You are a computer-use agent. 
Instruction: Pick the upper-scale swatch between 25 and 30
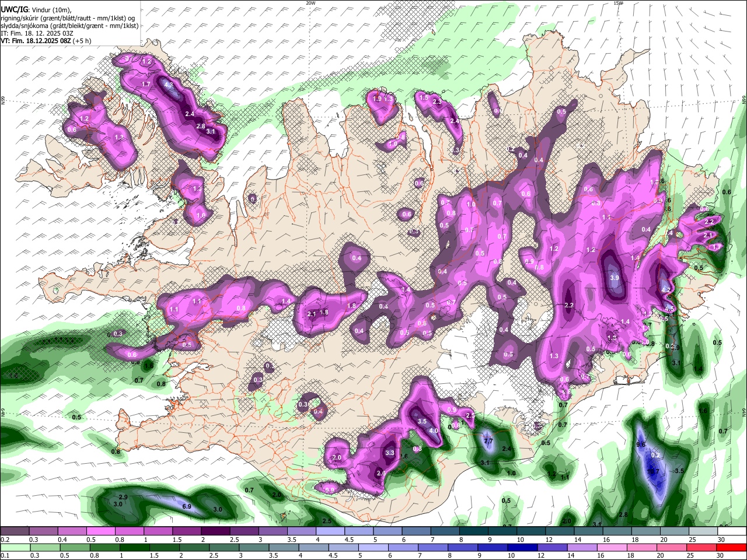point(704,531)
